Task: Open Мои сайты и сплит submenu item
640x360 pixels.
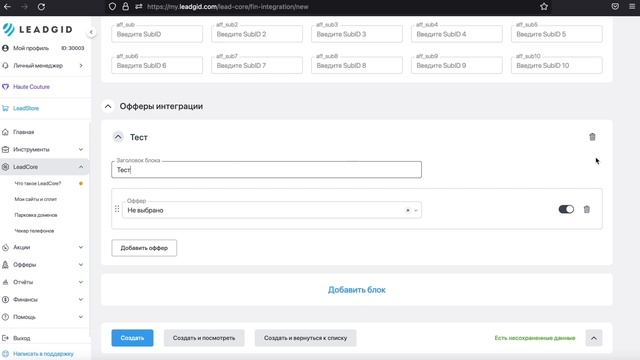Action: pyautogui.click(x=36, y=199)
